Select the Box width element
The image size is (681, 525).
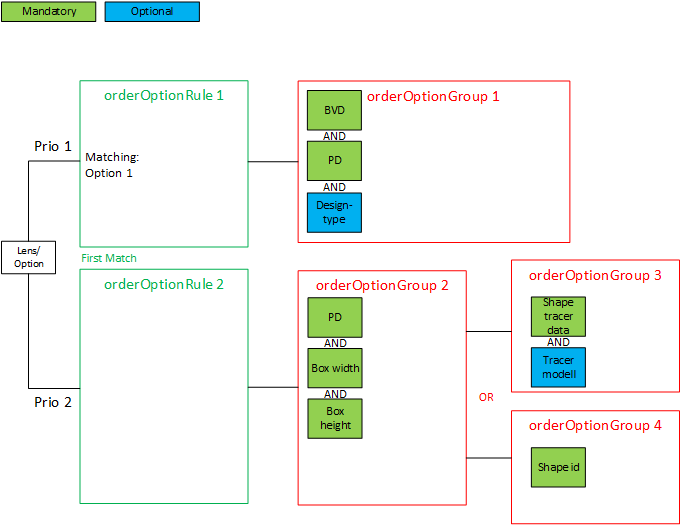(x=335, y=368)
